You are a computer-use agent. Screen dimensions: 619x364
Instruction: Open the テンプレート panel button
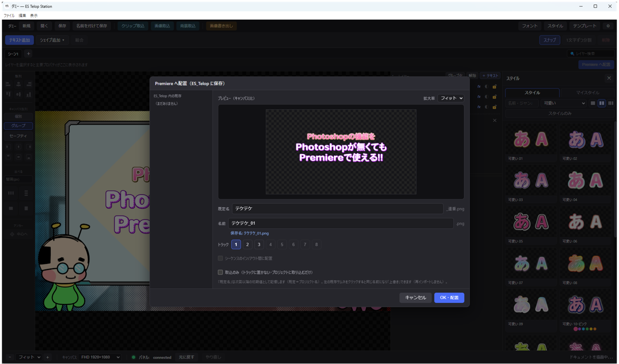[585, 26]
